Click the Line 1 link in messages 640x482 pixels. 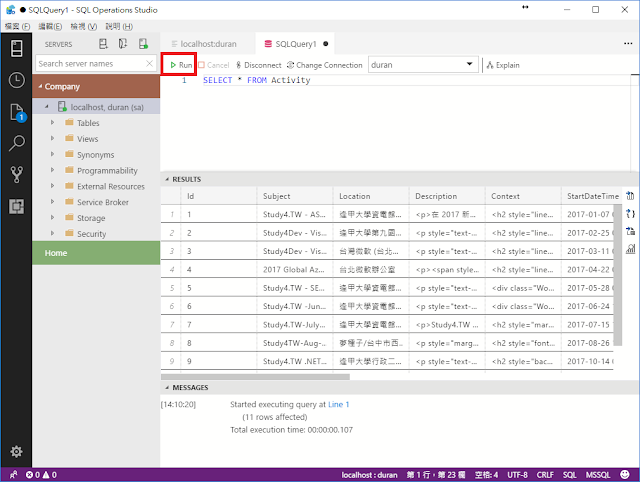pyautogui.click(x=338, y=404)
